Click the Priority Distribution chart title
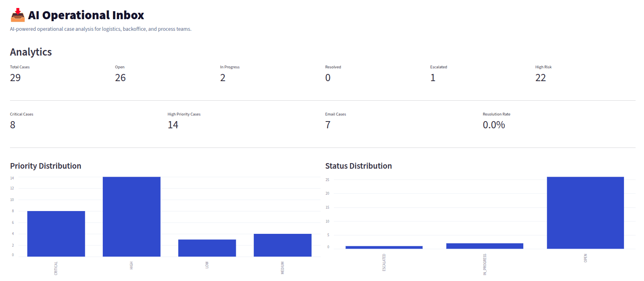Viewport: 644px width, 281px height. pyautogui.click(x=46, y=166)
